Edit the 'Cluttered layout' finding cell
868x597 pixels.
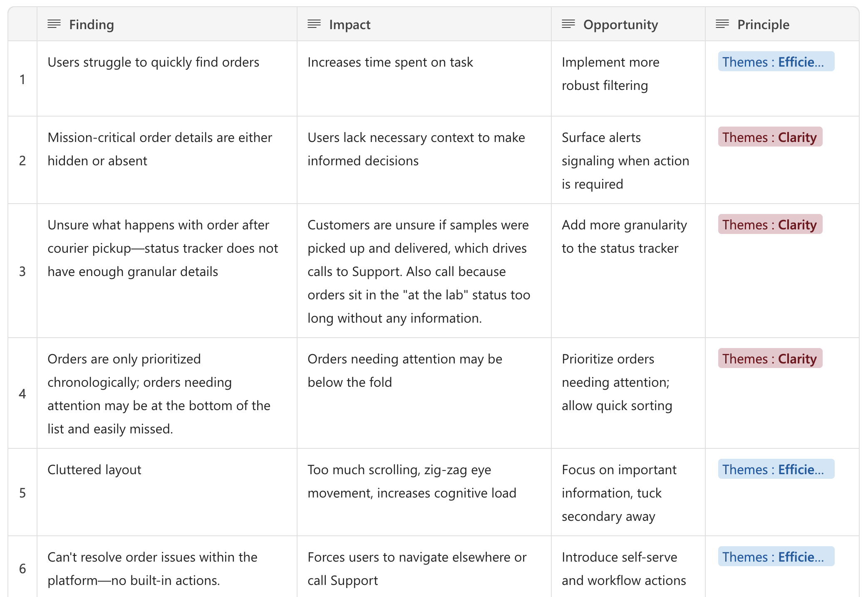coord(167,492)
